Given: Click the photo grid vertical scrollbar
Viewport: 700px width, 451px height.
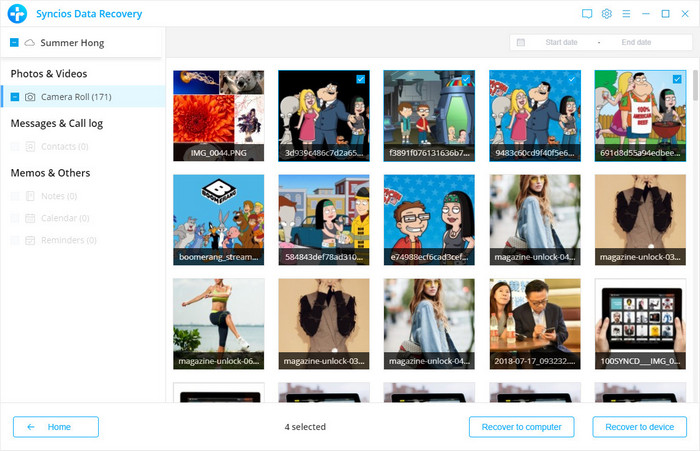Looking at the screenshot, I should 696,85.
